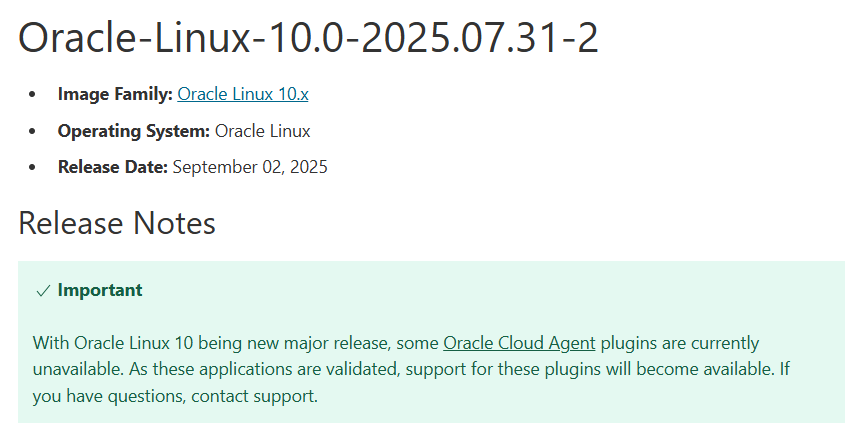Image resolution: width=862 pixels, height=436 pixels.
Task: Open the Oracle Linux 10.x image family link
Action: [x=242, y=94]
